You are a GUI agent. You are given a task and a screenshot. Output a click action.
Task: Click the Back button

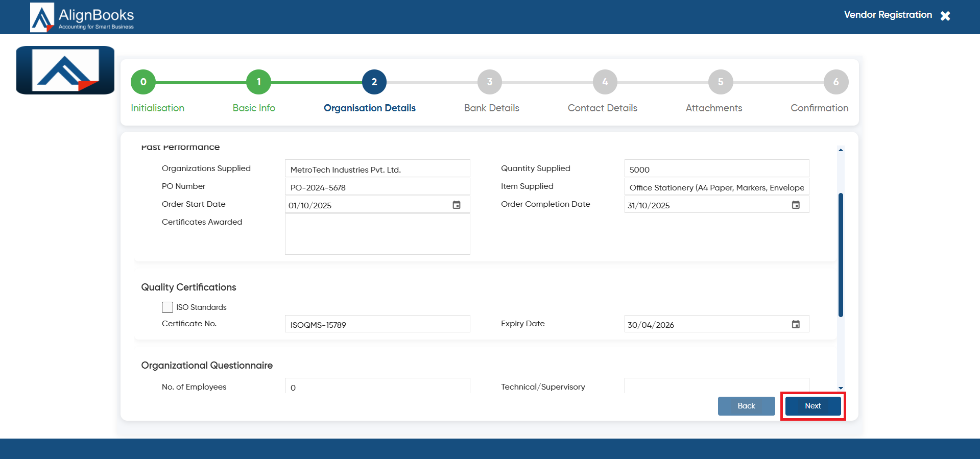[x=746, y=406]
